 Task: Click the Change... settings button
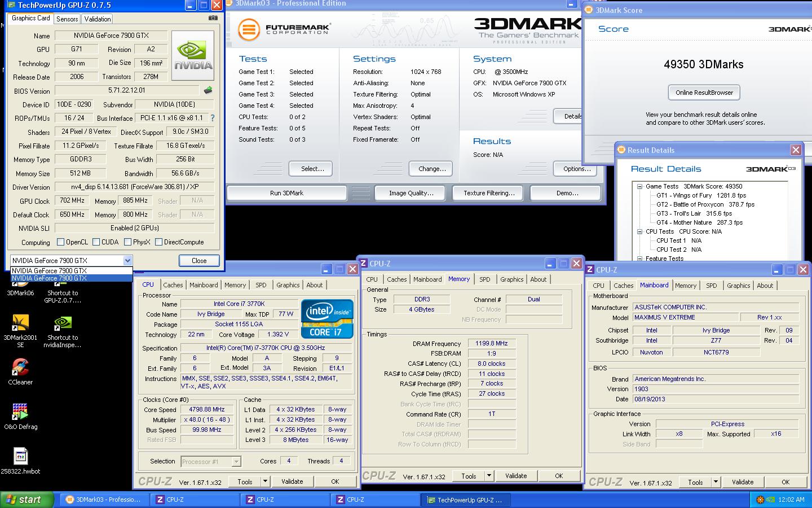(x=432, y=169)
